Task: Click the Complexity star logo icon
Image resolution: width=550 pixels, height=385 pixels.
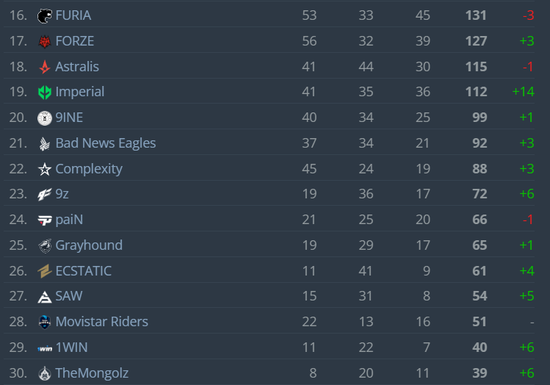Action: 45,169
